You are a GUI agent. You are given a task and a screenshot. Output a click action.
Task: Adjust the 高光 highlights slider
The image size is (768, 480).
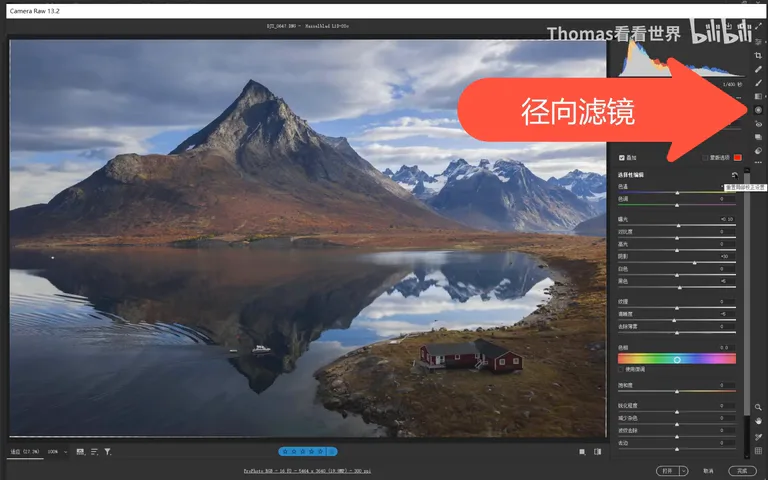(x=677, y=250)
